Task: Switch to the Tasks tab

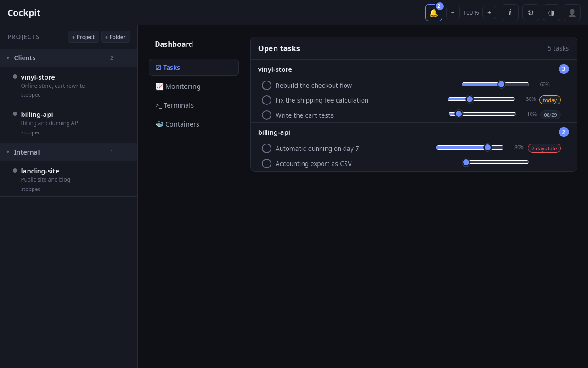Action: [x=194, y=67]
